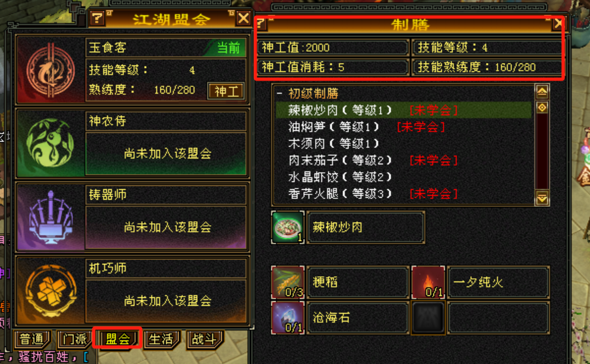Viewport: 590px width, 364px height.
Task: Click the recipe list scroll up arrow
Action: tap(542, 92)
